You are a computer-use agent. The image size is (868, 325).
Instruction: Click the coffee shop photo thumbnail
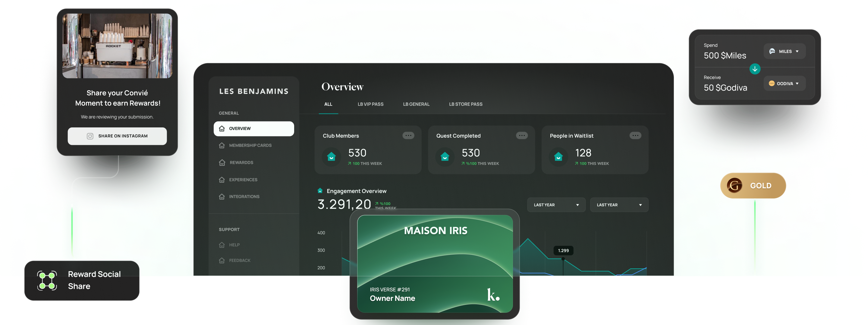117,46
